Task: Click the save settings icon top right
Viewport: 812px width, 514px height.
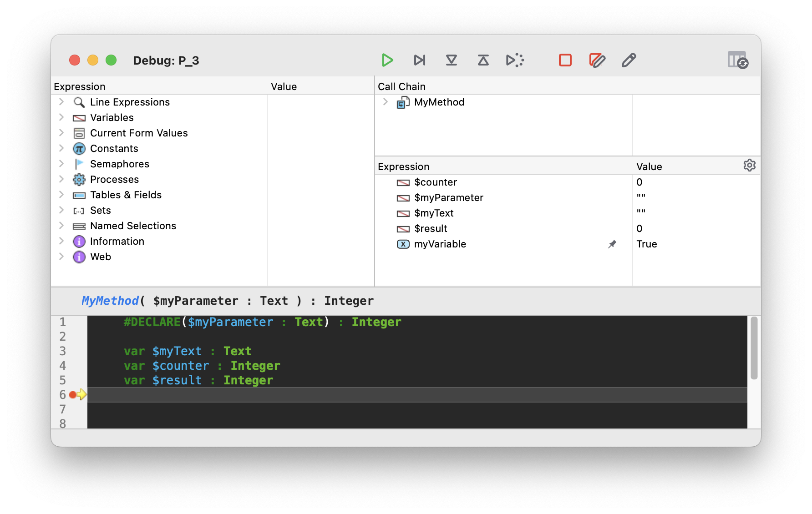Action: click(x=737, y=60)
